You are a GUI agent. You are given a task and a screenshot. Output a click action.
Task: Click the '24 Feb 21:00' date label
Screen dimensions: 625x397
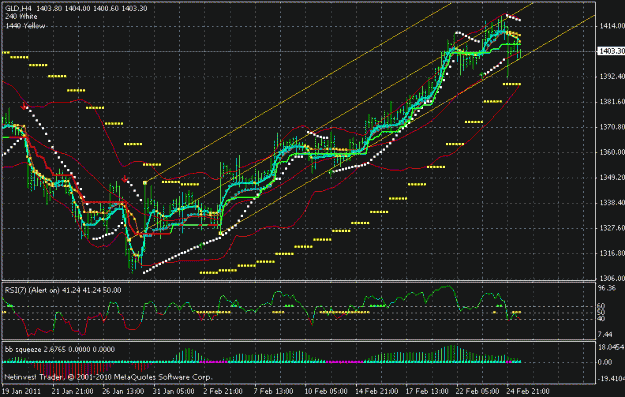pyautogui.click(x=527, y=391)
